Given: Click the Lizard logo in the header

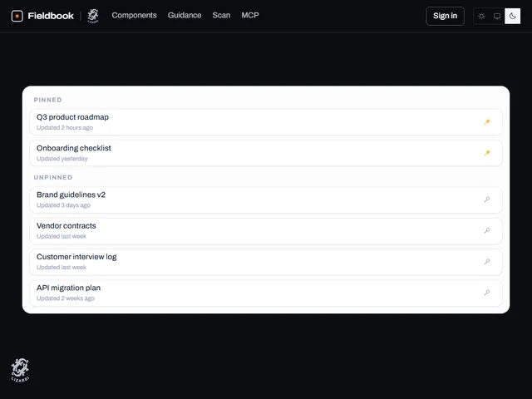Looking at the screenshot, I should pos(93,16).
